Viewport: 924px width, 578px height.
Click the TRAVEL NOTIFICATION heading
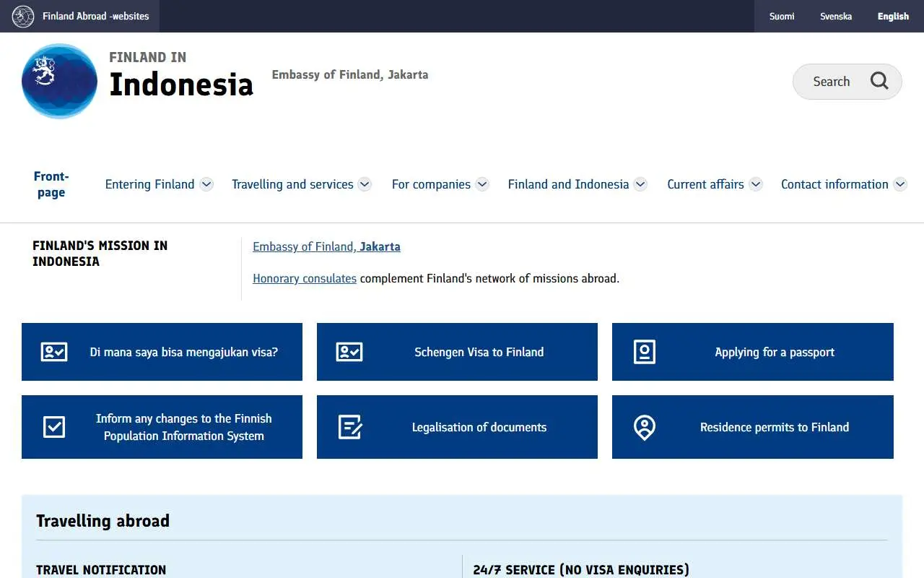101,570
